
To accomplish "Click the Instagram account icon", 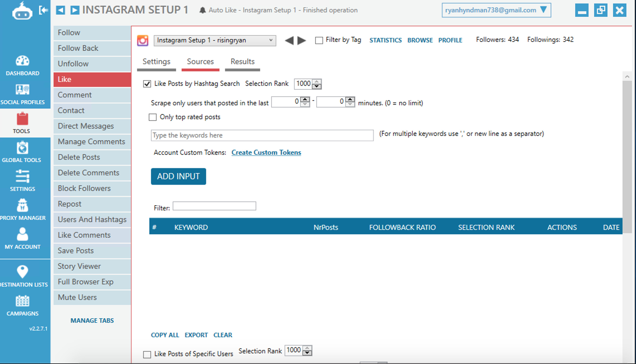I will coord(143,41).
